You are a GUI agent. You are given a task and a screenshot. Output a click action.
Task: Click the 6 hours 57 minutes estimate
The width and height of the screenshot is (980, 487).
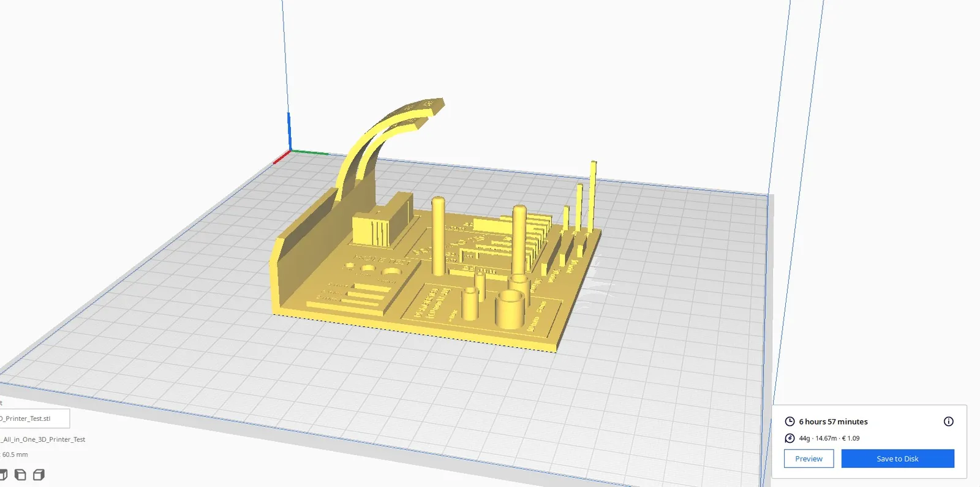pyautogui.click(x=833, y=421)
